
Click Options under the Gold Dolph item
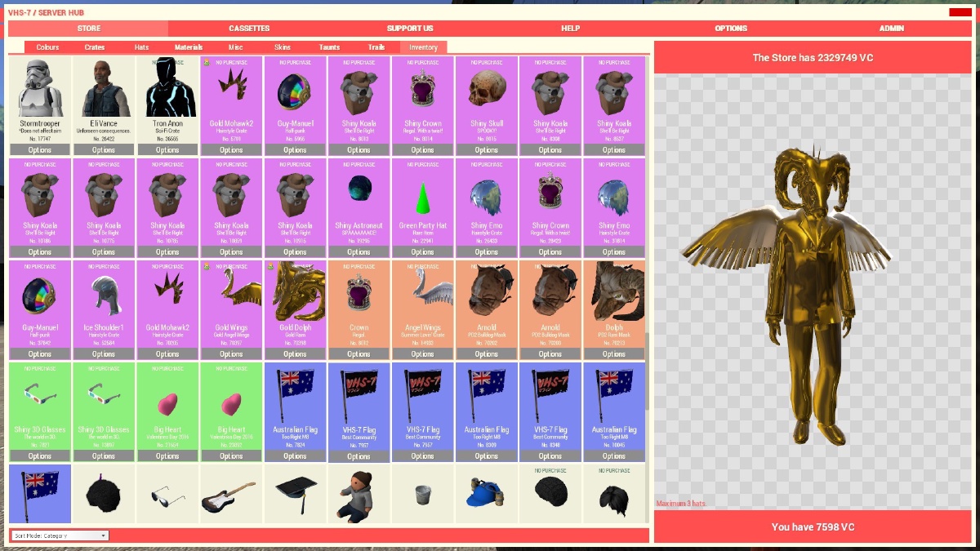[x=295, y=353]
